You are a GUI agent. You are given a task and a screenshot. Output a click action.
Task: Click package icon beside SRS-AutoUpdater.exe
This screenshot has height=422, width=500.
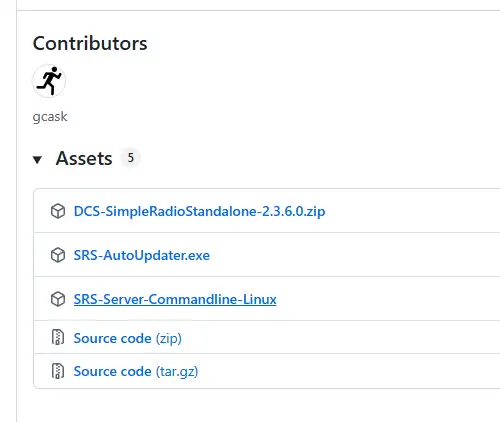click(x=58, y=255)
